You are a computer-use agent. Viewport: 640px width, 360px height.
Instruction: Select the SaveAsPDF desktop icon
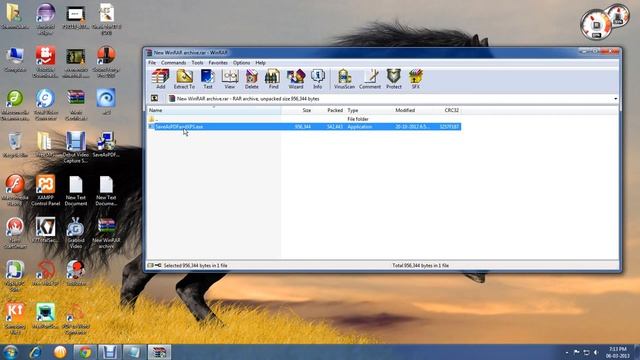[x=106, y=145]
